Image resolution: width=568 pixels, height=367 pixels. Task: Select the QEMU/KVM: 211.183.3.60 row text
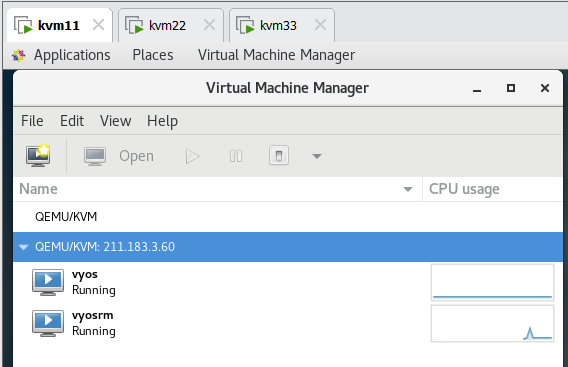(105, 247)
